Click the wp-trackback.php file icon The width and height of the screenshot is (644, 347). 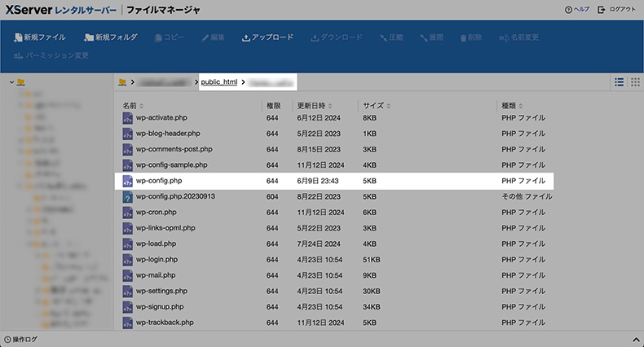click(x=128, y=323)
